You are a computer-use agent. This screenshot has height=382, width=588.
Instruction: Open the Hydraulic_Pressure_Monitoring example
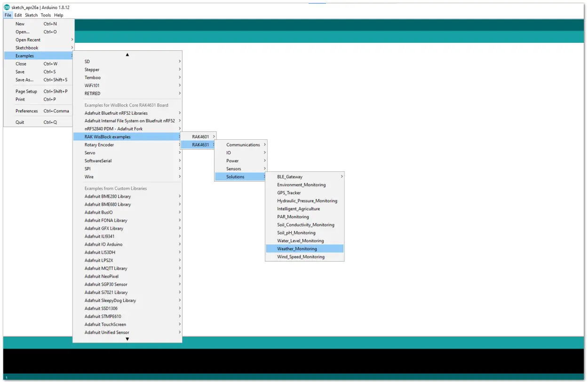pyautogui.click(x=305, y=201)
